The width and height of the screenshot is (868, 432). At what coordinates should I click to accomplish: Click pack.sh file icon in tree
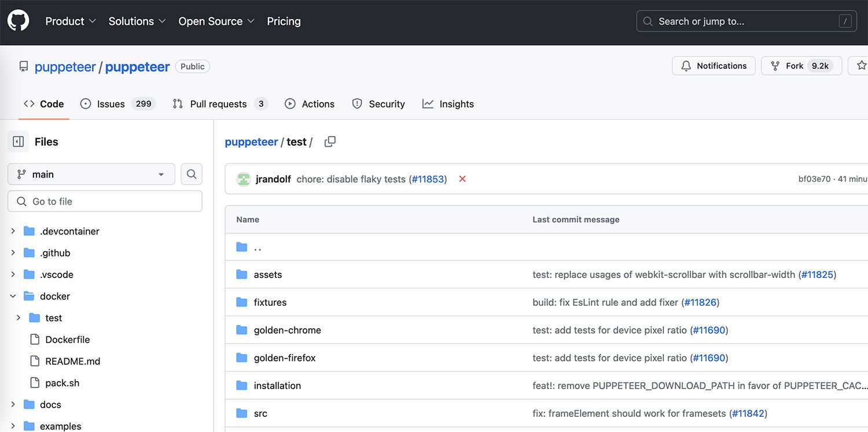(x=35, y=383)
